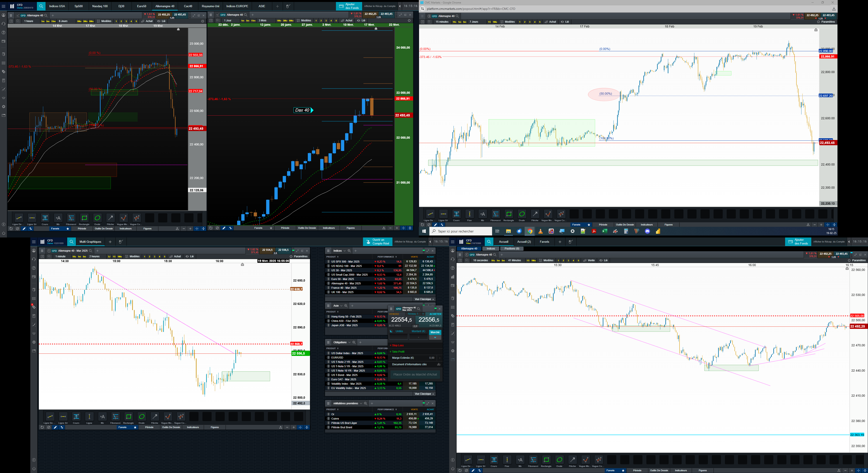Select Rectangle drawing tool in bottom-right chart
The width and height of the screenshot is (868, 473).
(546, 460)
